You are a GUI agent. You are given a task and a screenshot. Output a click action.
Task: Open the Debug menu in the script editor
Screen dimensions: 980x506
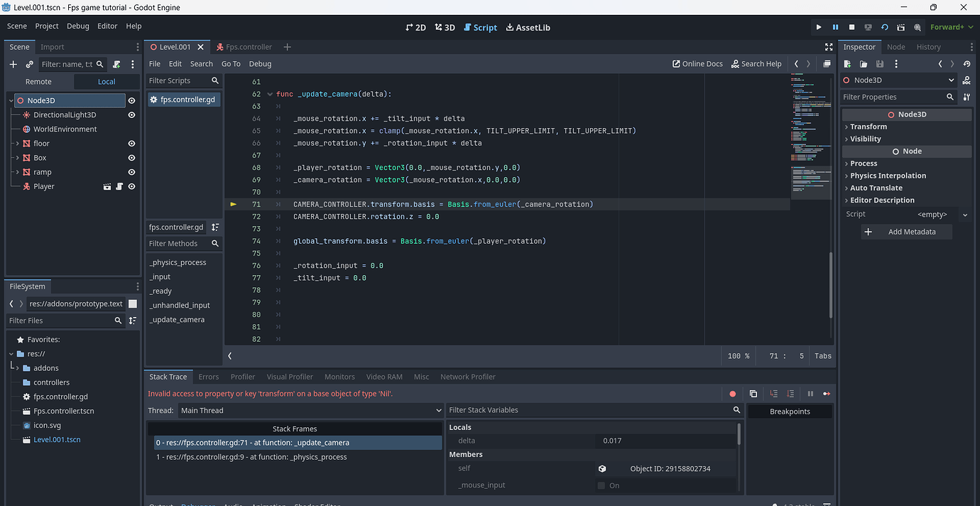click(x=260, y=63)
